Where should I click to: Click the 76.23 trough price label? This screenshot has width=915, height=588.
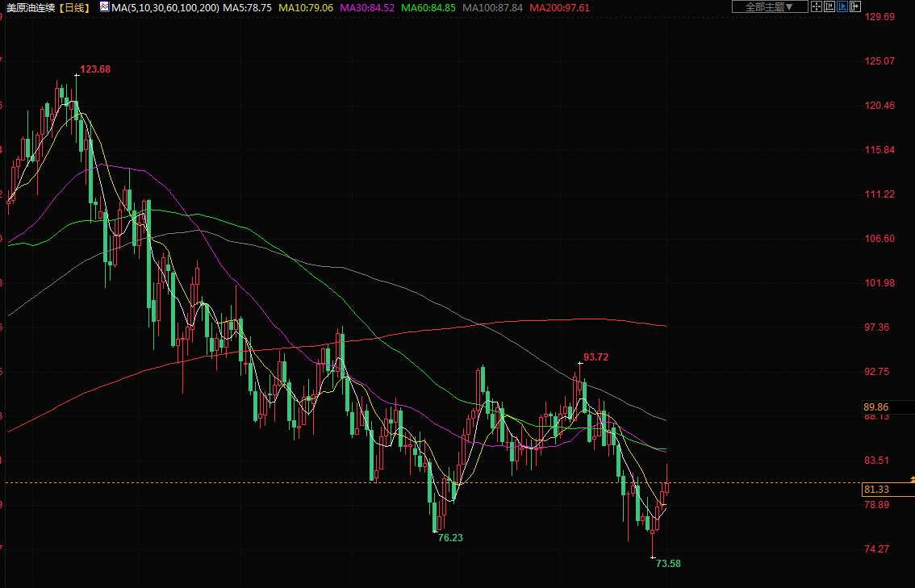pyautogui.click(x=450, y=537)
